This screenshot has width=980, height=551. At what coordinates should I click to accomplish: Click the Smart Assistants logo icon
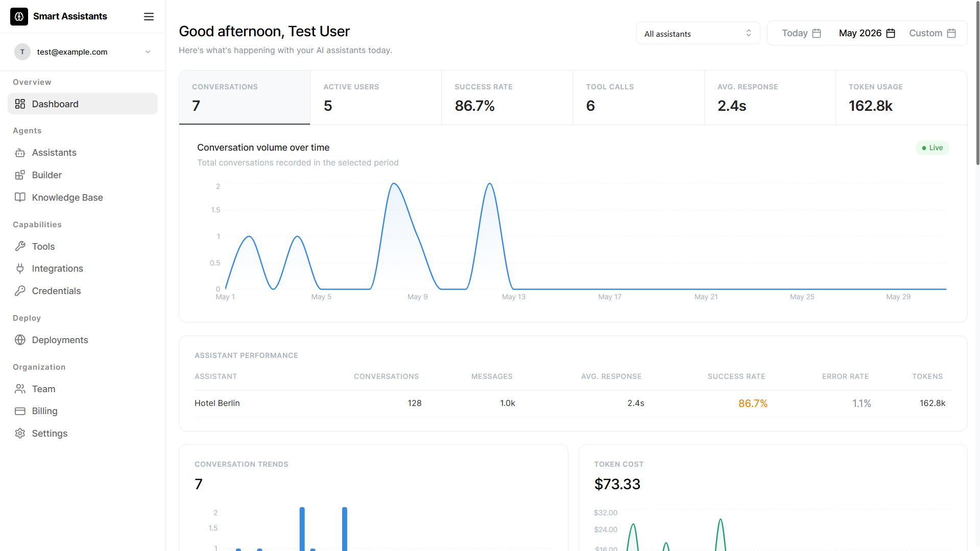click(19, 16)
